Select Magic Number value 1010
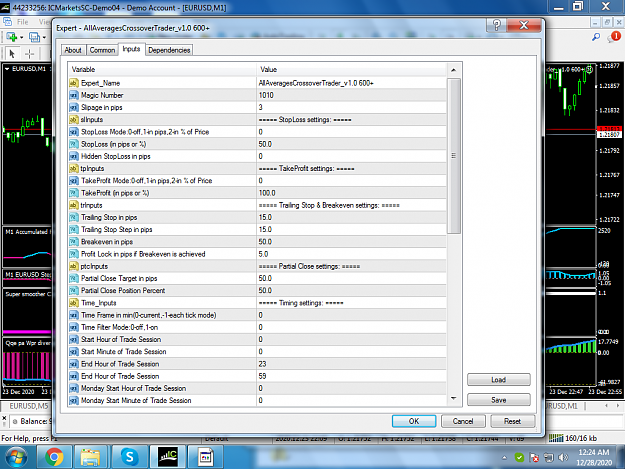 pyautogui.click(x=351, y=95)
